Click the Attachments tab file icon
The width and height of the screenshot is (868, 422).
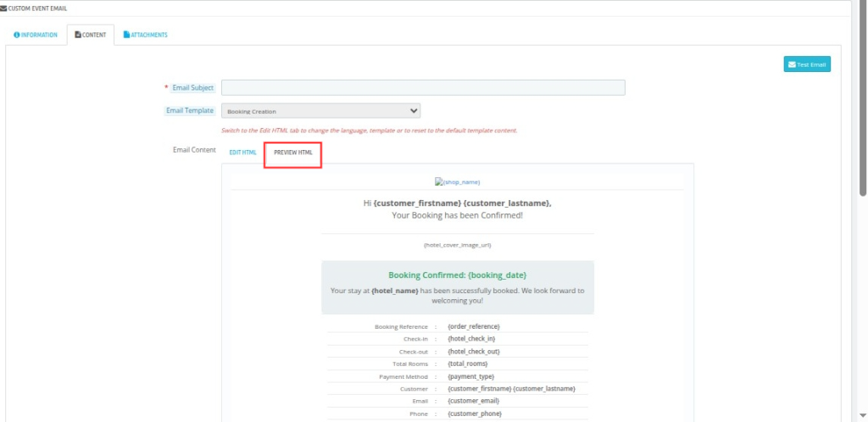126,35
